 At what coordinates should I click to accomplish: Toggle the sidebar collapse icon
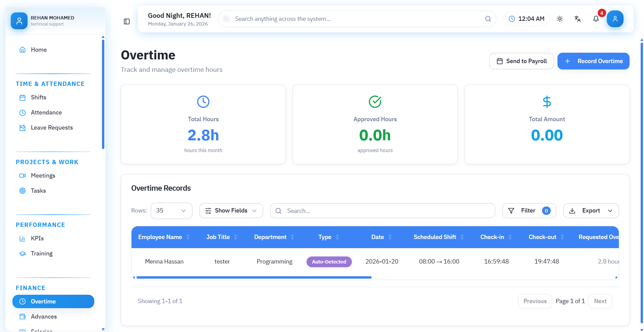tap(127, 21)
